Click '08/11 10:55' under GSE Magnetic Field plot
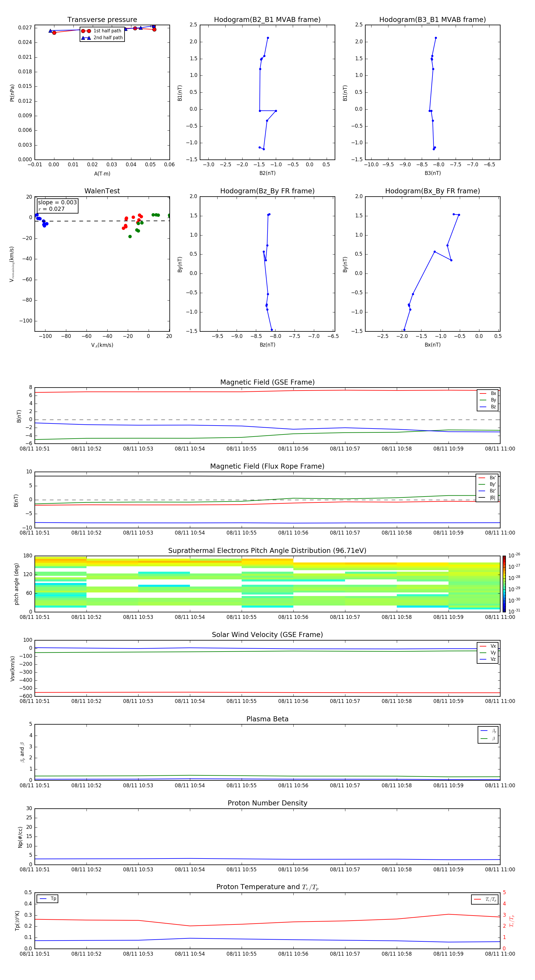This screenshot has height=980, width=535. tap(241, 449)
